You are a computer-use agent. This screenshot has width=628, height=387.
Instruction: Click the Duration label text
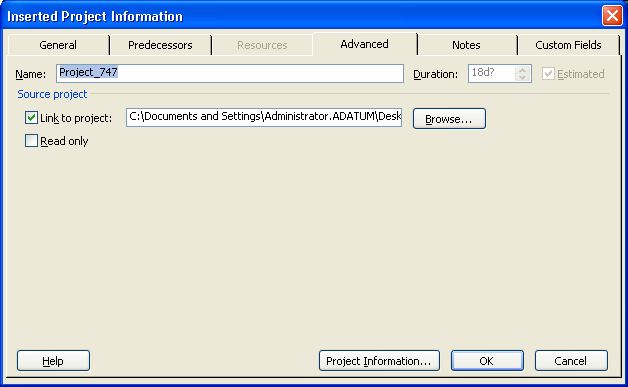(x=435, y=74)
